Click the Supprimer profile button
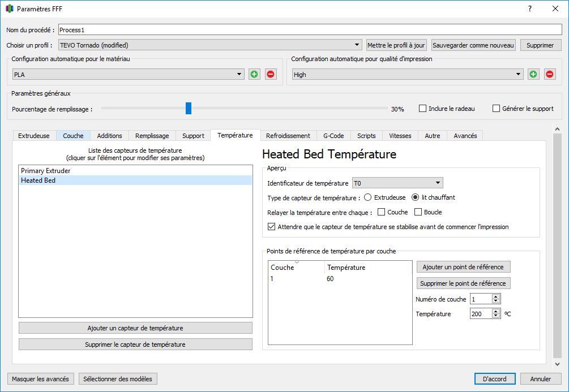 click(x=540, y=45)
